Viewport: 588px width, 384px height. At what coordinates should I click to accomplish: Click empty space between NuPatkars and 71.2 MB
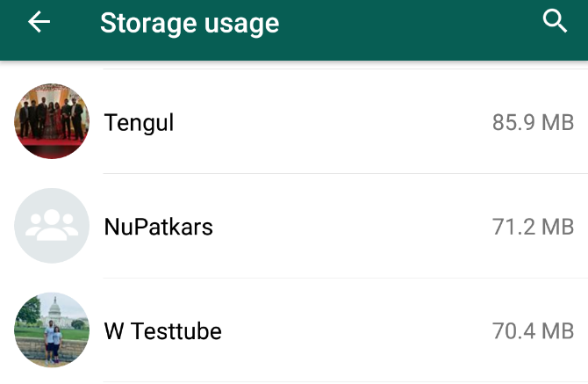pos(351,228)
